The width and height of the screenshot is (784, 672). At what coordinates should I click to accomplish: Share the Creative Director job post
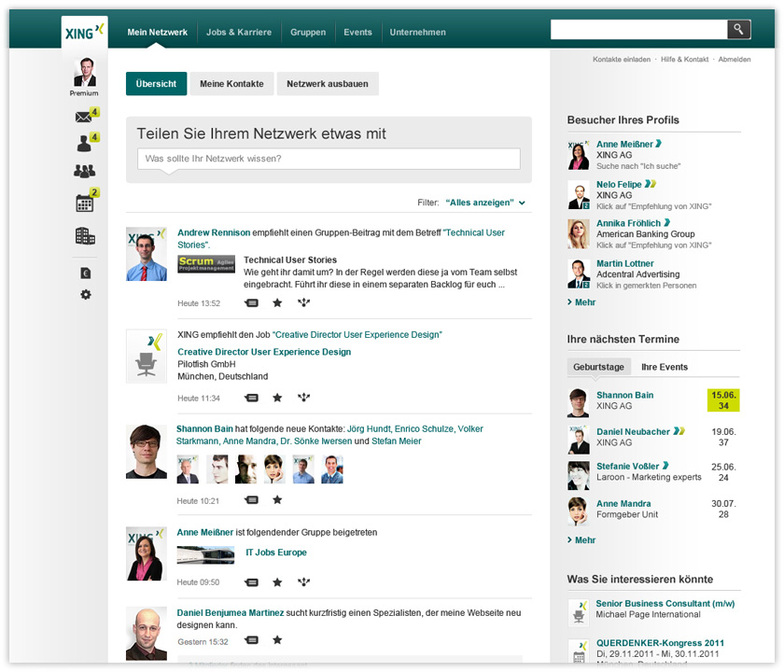pos(304,397)
